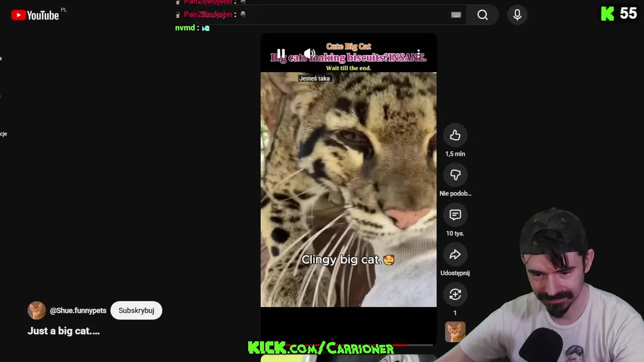This screenshot has width=644, height=362.
Task: Click the Shue.funnypets channel avatar
Action: tap(37, 311)
